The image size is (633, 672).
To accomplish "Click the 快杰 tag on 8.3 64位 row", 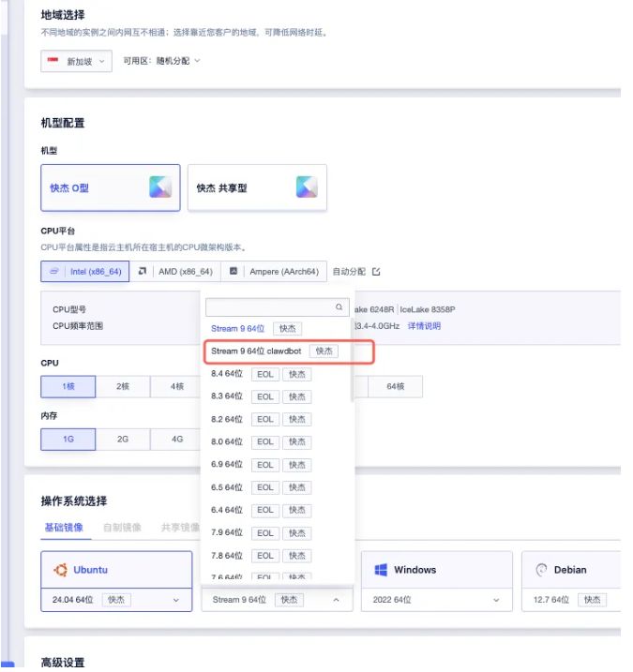I will coord(296,396).
